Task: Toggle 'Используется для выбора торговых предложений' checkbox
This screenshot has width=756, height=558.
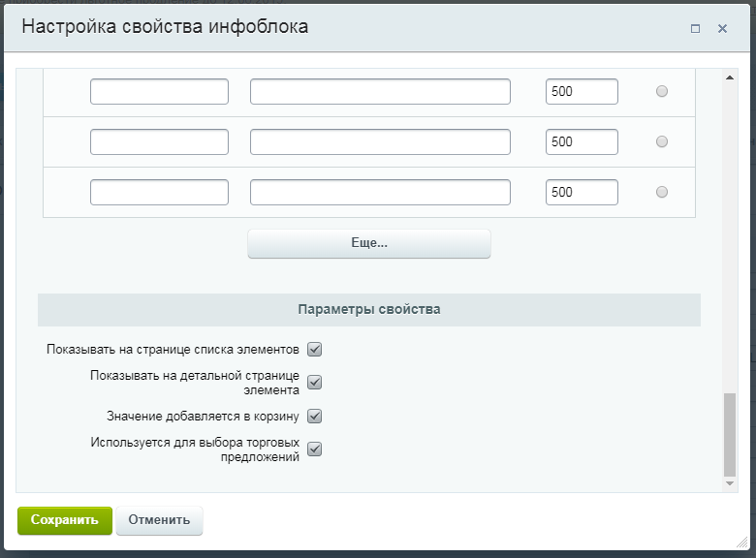Action: click(x=315, y=449)
